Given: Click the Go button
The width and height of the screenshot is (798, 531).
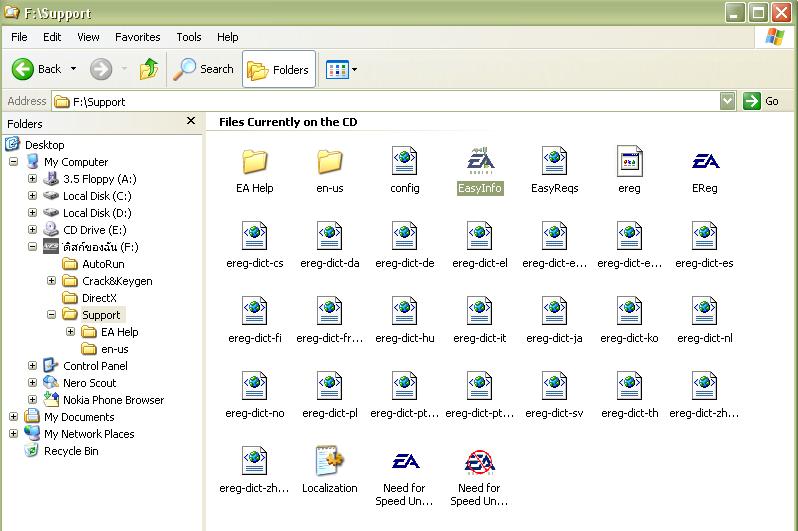Looking at the screenshot, I should (761, 101).
